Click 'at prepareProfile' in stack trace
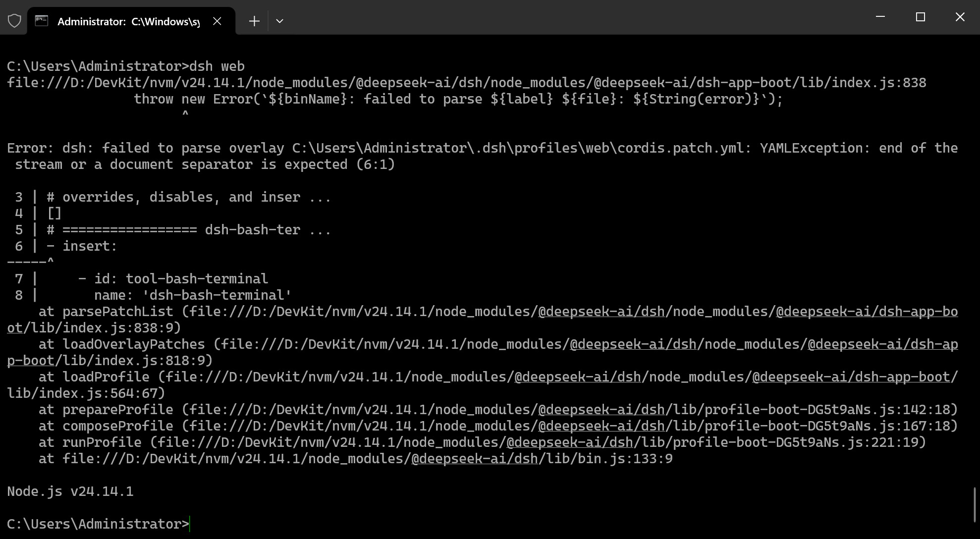This screenshot has width=980, height=539. pos(106,410)
